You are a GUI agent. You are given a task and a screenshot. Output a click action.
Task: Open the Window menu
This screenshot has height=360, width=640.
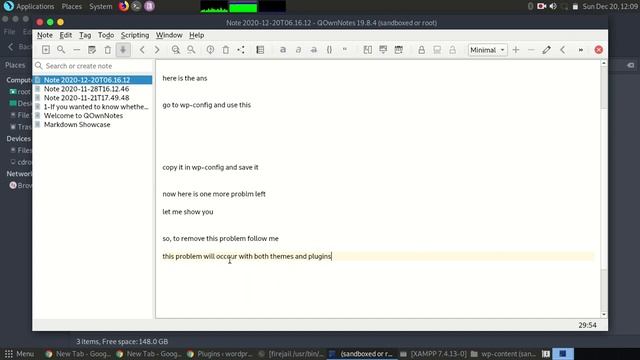click(x=169, y=35)
